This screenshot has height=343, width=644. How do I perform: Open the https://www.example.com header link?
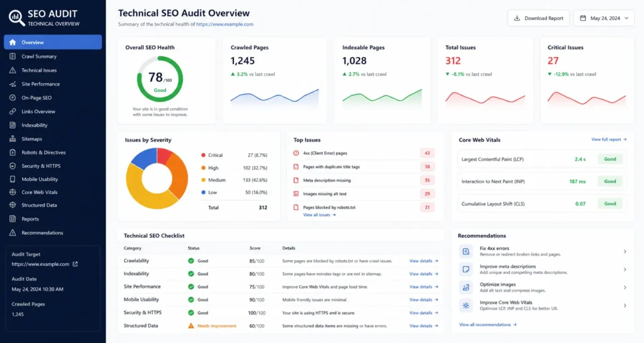[x=225, y=24]
